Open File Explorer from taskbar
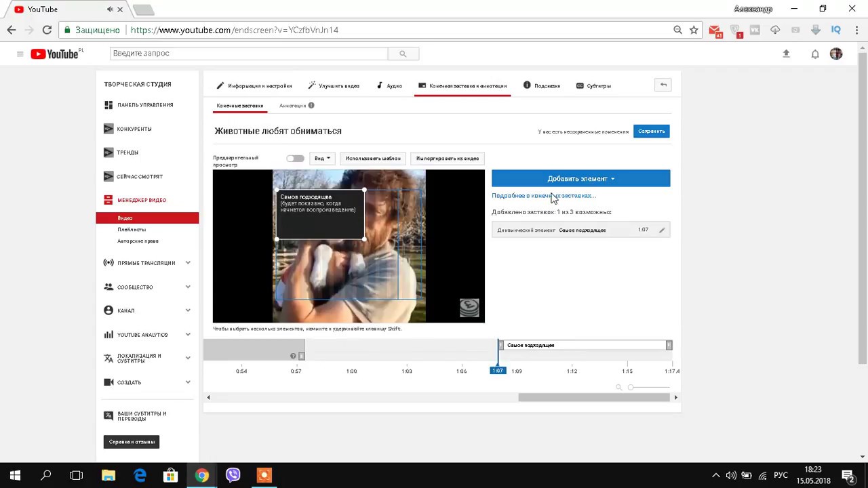 click(x=108, y=475)
